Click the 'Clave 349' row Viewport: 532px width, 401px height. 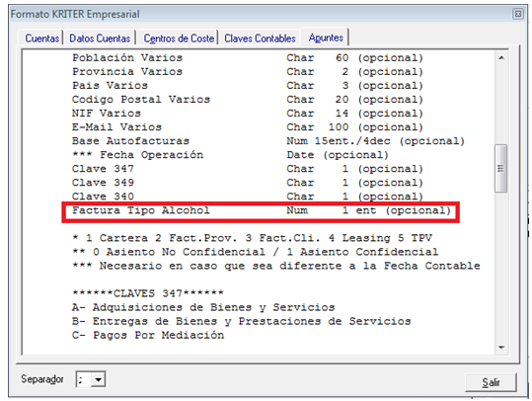point(248,183)
